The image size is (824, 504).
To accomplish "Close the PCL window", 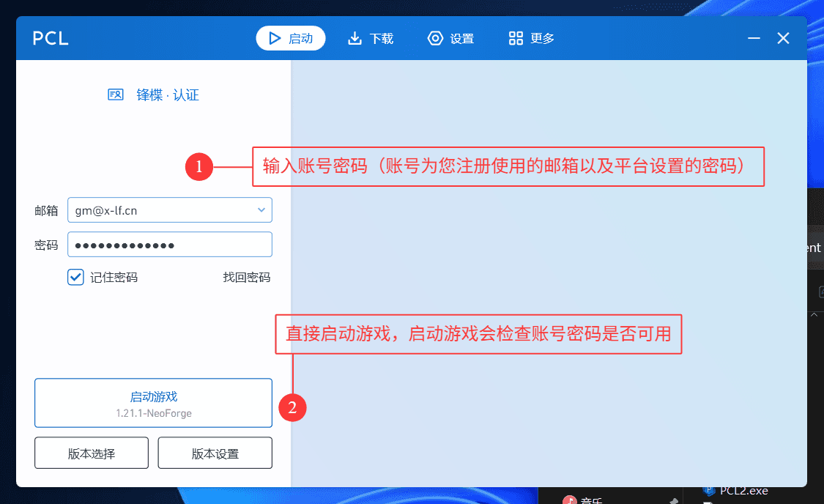I will pyautogui.click(x=783, y=38).
